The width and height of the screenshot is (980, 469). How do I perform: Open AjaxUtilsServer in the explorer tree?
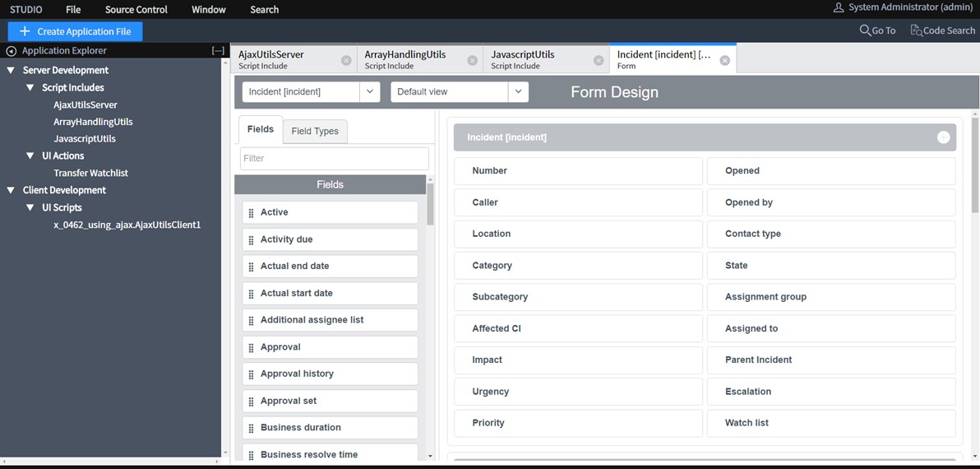pyautogui.click(x=85, y=105)
